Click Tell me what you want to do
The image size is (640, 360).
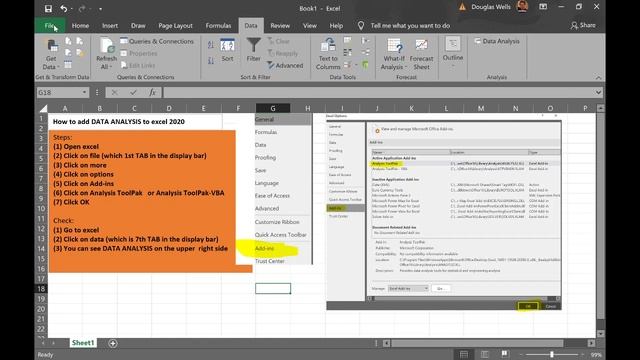[x=410, y=26]
